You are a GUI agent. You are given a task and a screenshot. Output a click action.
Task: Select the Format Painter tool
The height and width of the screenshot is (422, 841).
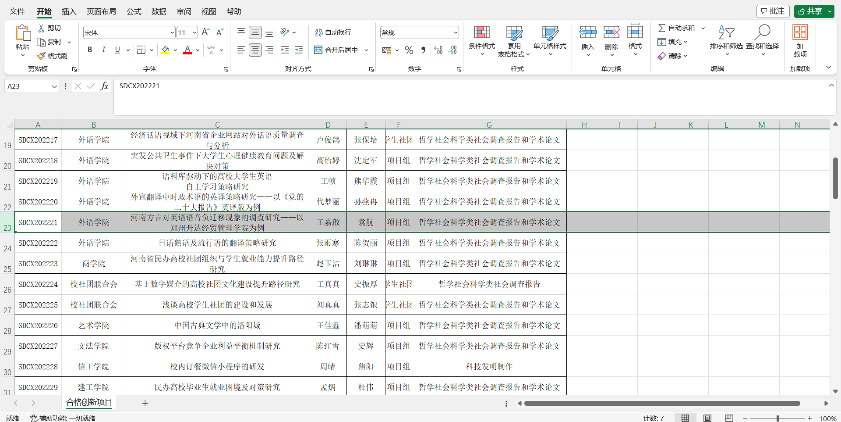point(53,55)
